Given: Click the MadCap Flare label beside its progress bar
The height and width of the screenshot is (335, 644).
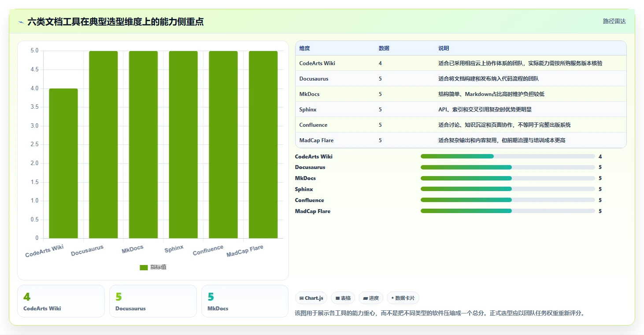Looking at the screenshot, I should point(313,211).
